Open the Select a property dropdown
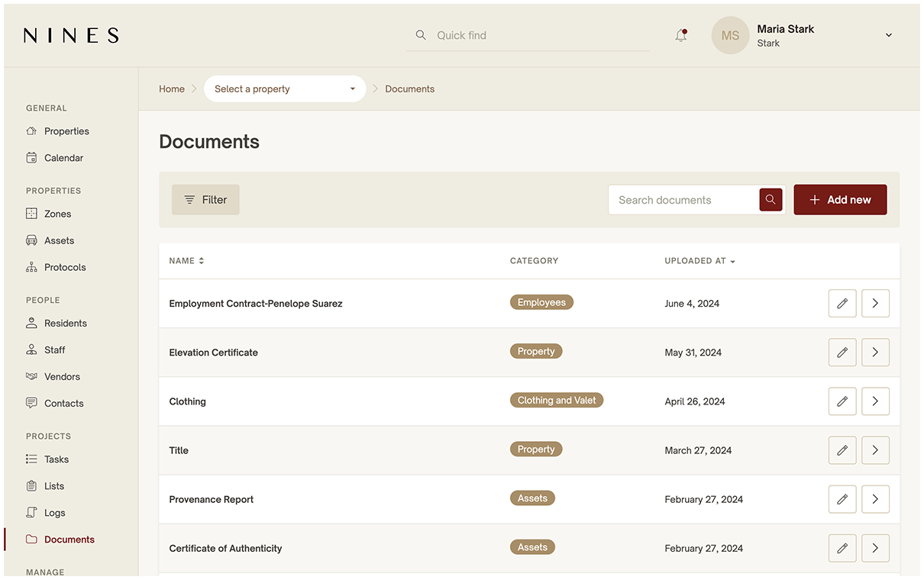Viewport: 924px width, 580px height. (x=284, y=89)
